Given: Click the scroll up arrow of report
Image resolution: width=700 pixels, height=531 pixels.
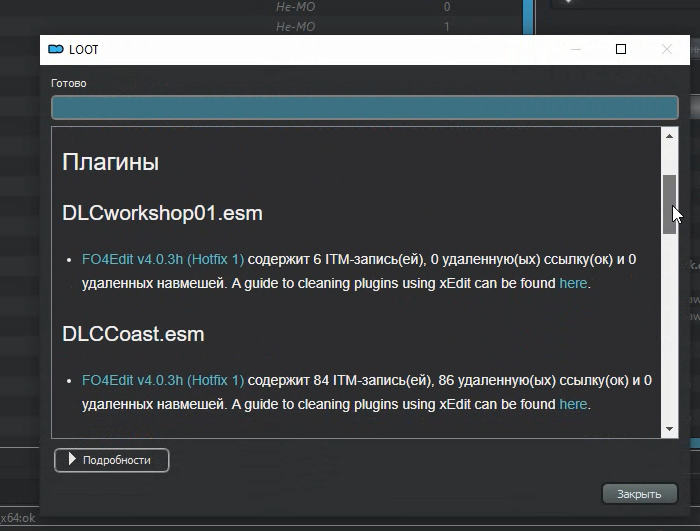Looking at the screenshot, I should pyautogui.click(x=669, y=136).
